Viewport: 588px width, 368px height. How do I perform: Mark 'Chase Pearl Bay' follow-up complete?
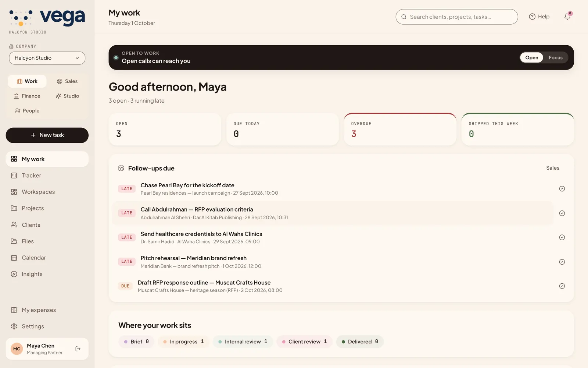tap(562, 189)
